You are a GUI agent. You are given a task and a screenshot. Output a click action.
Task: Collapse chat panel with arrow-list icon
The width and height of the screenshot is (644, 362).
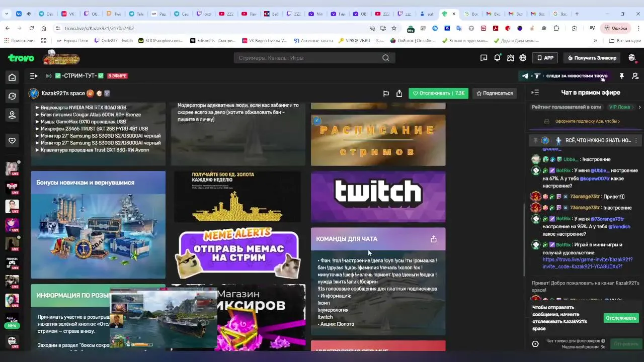tap(535, 93)
